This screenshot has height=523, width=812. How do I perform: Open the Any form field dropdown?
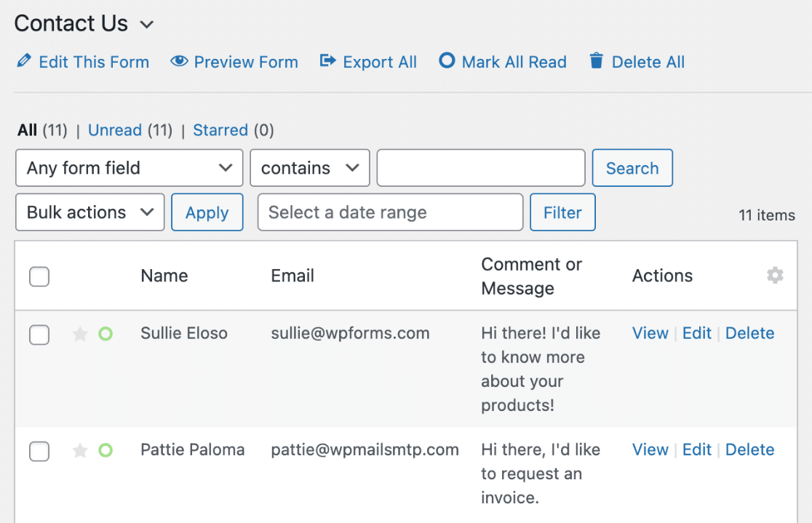130,168
